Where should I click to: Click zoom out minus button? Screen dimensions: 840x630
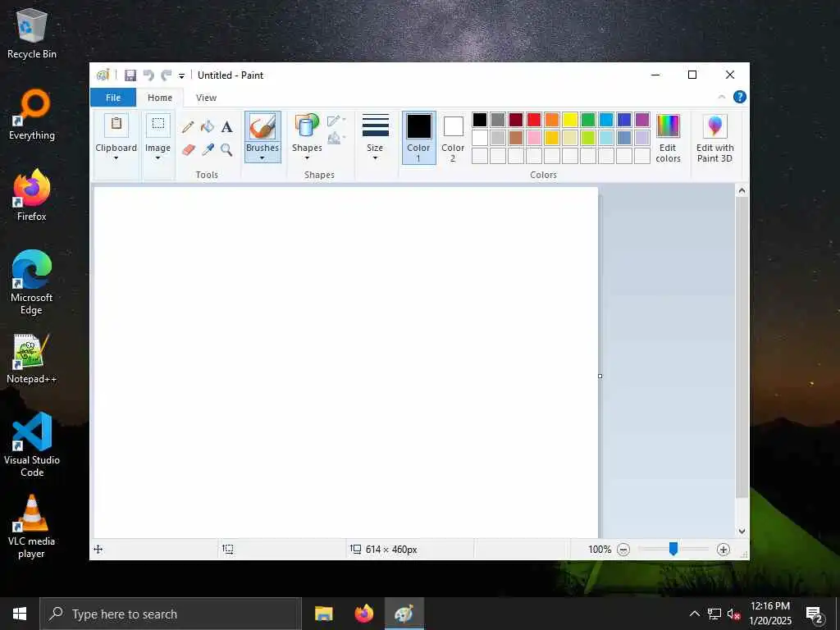[x=623, y=550]
